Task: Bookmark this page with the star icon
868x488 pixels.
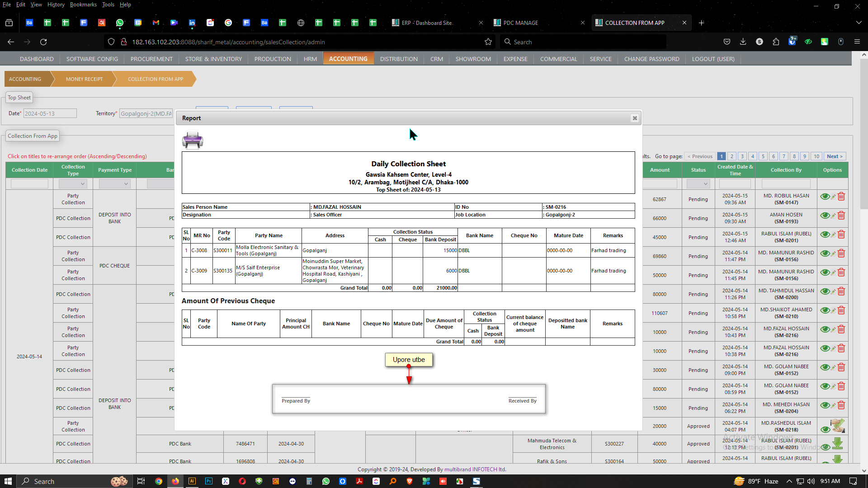Action: tap(488, 42)
